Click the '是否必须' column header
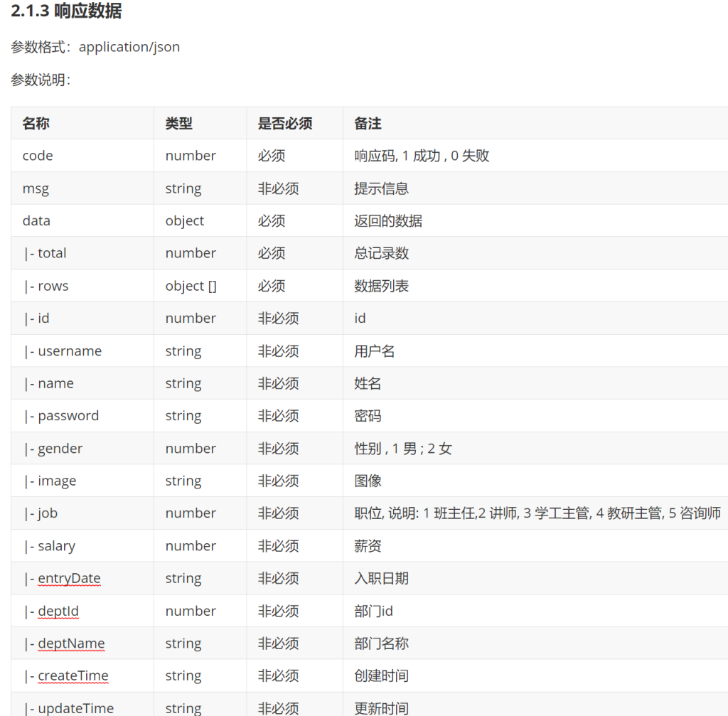 click(285, 124)
